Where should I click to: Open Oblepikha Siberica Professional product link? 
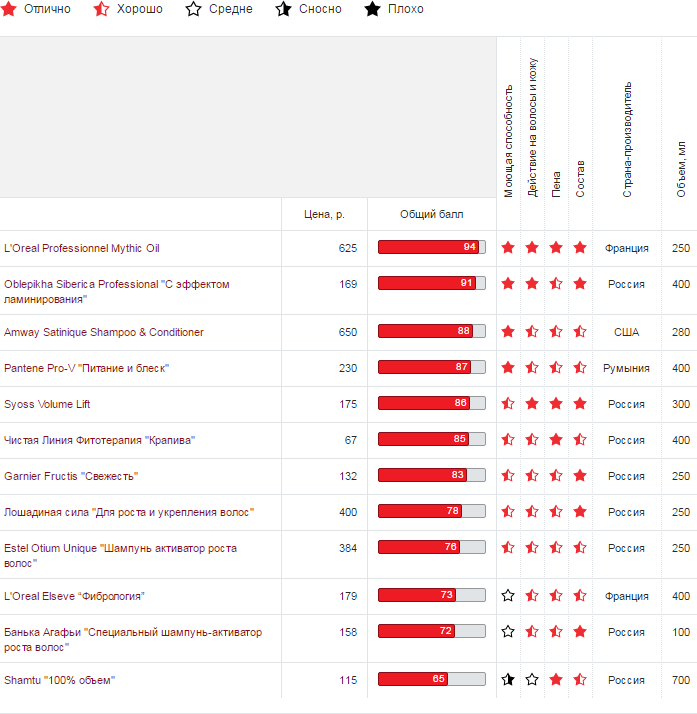pyautogui.click(x=117, y=291)
